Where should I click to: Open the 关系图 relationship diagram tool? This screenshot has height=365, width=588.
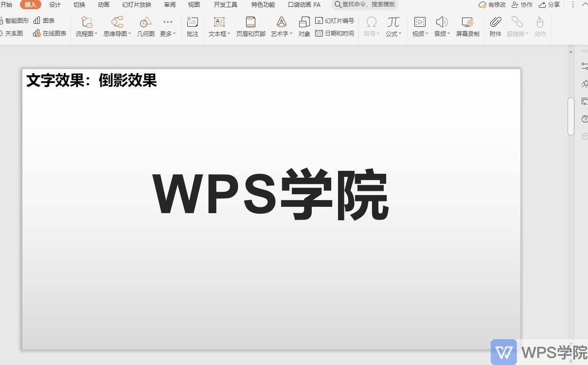pos(12,34)
